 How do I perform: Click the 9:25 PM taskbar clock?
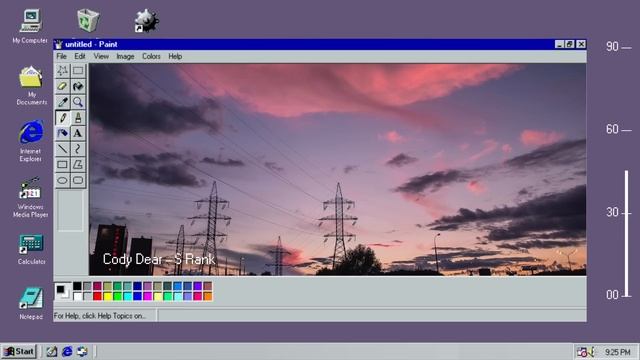click(x=618, y=352)
